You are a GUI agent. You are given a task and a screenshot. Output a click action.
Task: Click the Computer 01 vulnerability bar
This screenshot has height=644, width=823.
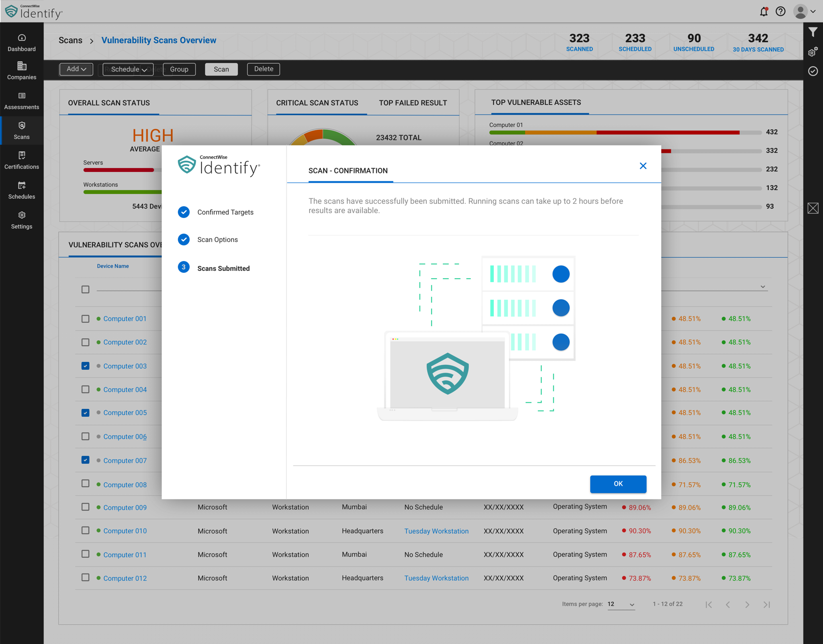coord(626,132)
